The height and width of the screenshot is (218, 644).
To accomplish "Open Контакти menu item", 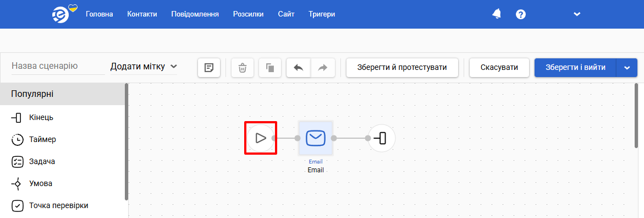I will coord(142,14).
